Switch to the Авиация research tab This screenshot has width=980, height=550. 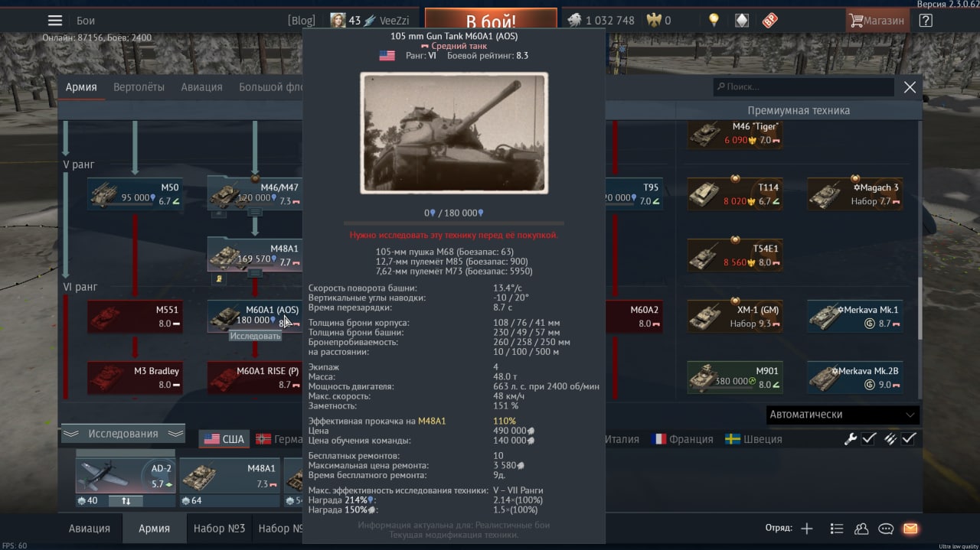point(201,87)
